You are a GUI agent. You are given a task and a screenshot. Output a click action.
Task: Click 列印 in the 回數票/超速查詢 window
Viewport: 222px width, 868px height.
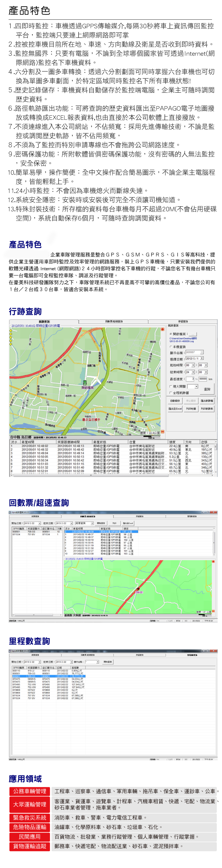coord(114,523)
